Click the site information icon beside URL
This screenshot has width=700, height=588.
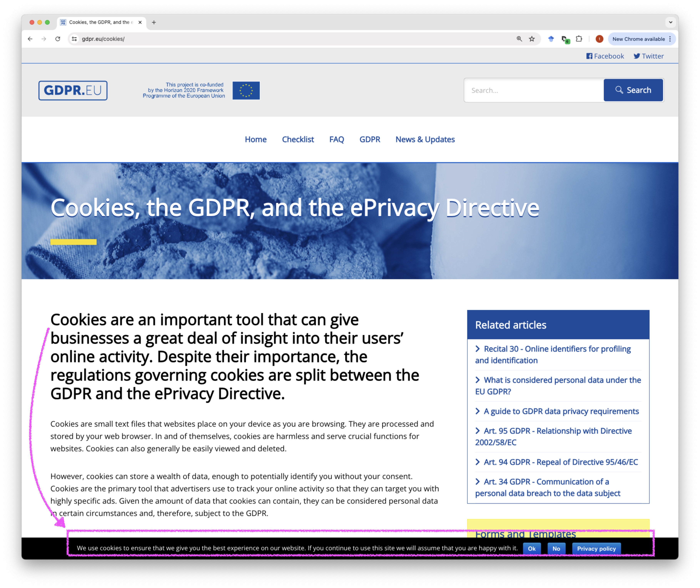pyautogui.click(x=74, y=39)
